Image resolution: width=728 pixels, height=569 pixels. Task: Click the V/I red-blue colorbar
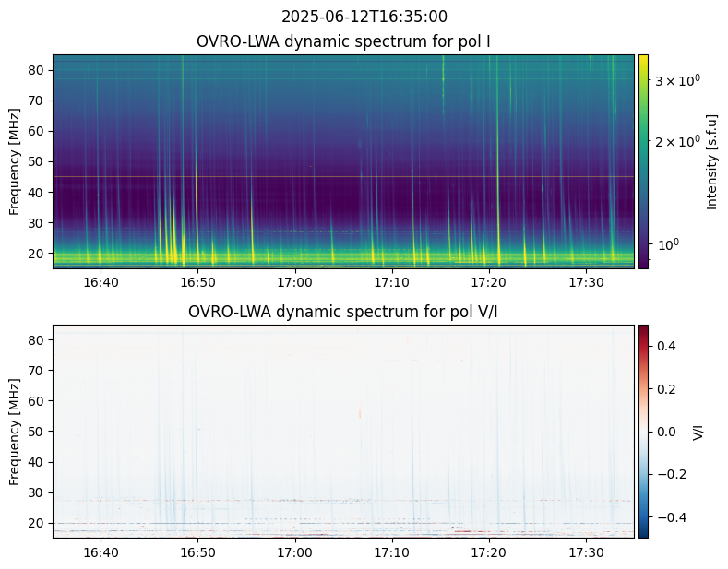[642, 431]
